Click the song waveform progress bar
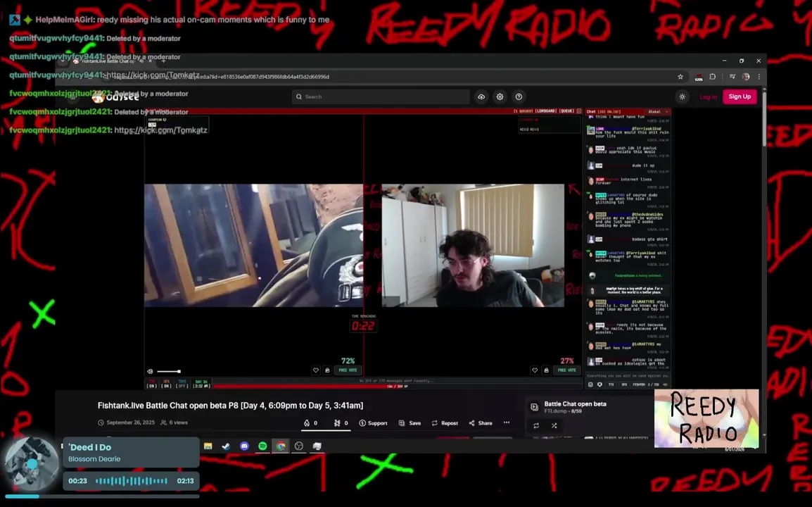Screen dimensions: 812x507 tap(132, 481)
